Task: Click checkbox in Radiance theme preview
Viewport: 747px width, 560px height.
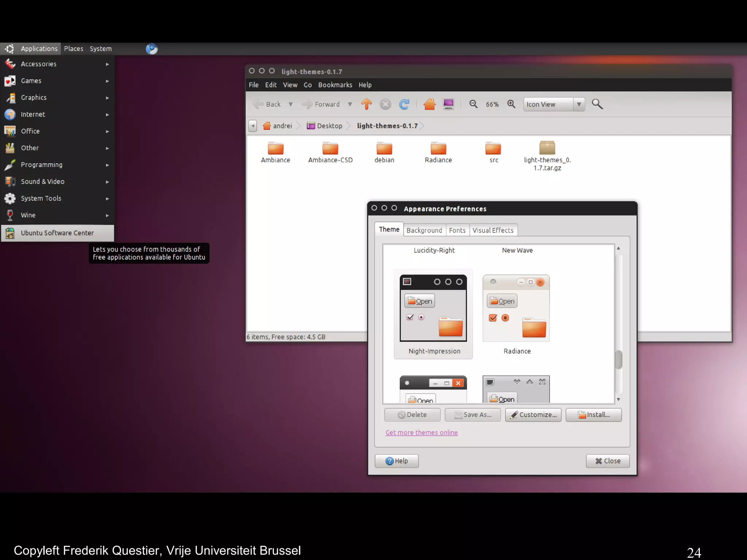Action: 493,318
